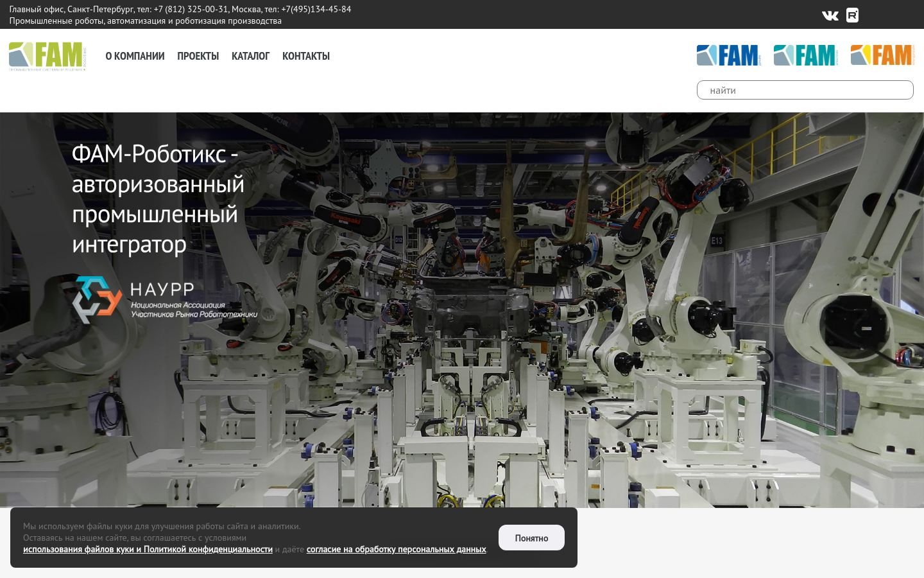The height and width of the screenshot is (578, 924).
Task: Open the Rutube channel icon
Action: coord(852,15)
